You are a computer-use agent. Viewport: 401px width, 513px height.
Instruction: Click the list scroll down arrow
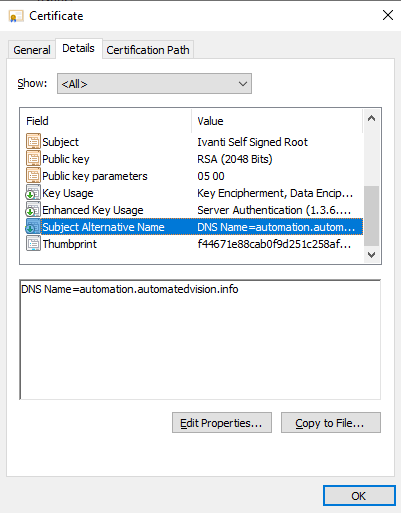tap(371, 255)
